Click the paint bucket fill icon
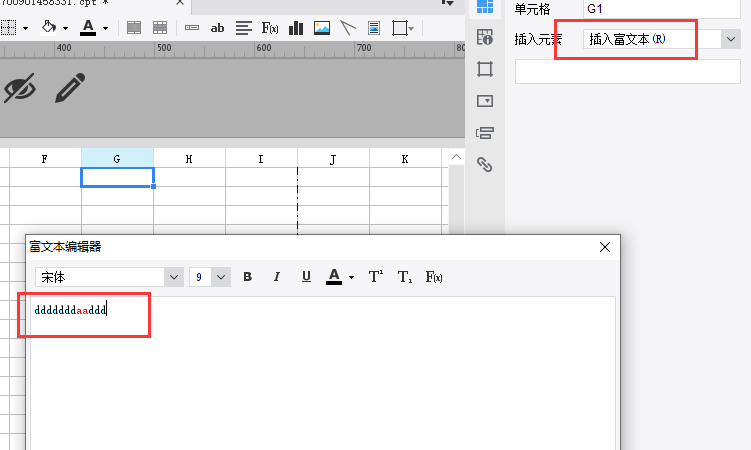Image resolution: width=751 pixels, height=450 pixels. pos(48,27)
